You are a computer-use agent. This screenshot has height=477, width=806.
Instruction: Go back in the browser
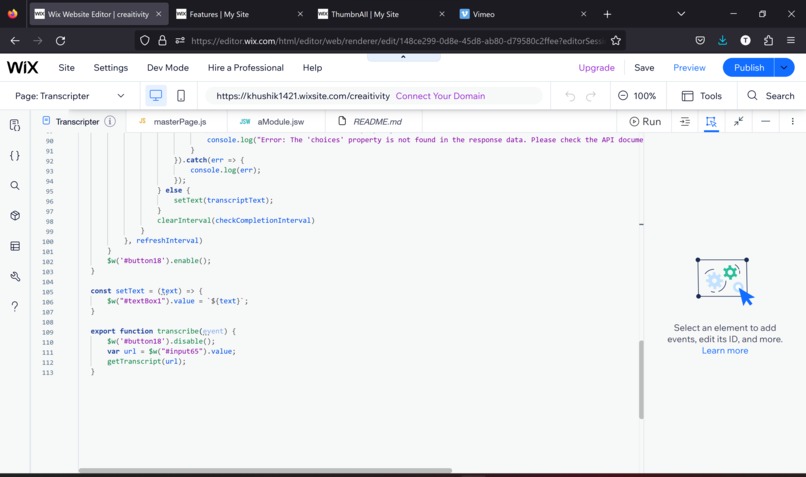15,41
